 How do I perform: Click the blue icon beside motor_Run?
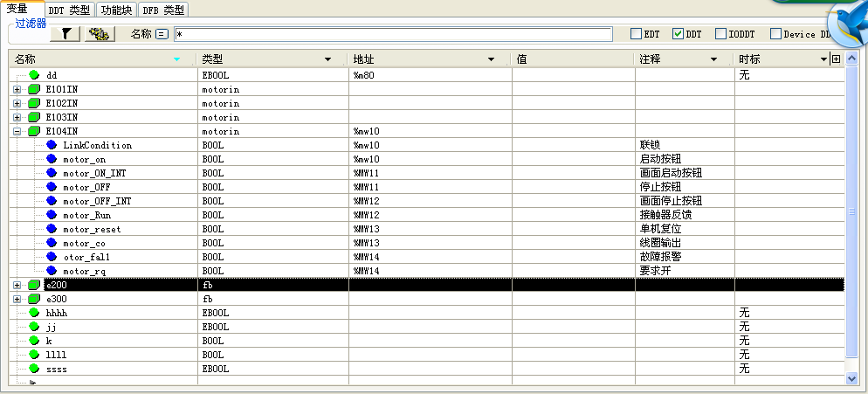click(x=52, y=215)
